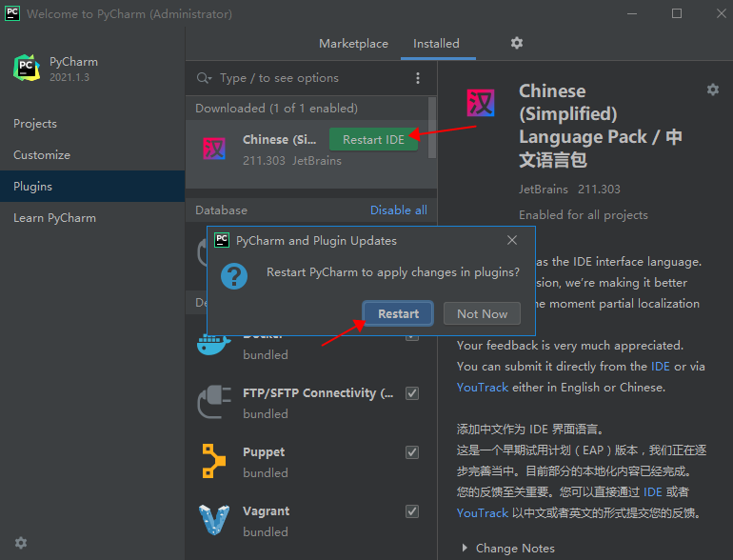The height and width of the screenshot is (560, 733).
Task: Click Not Now in the updates dialog
Action: [482, 313]
